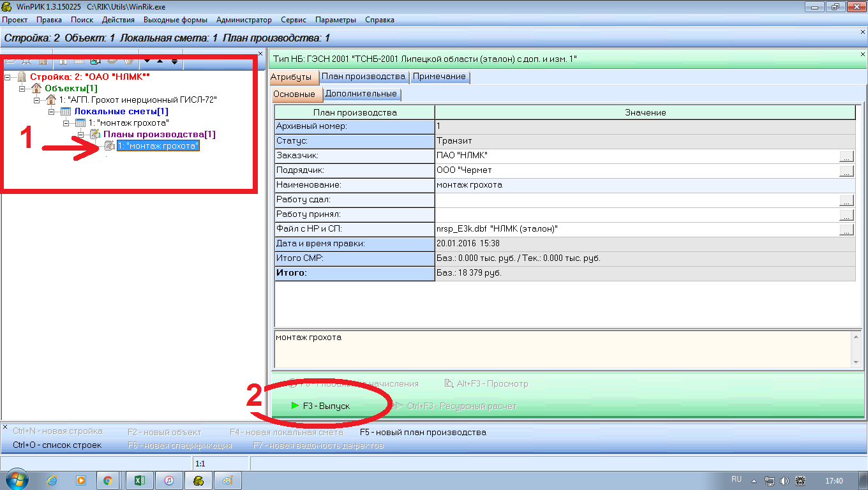The width and height of the screenshot is (868, 490).
Task: Launch Internet Explorer from the taskbar
Action: coord(52,480)
